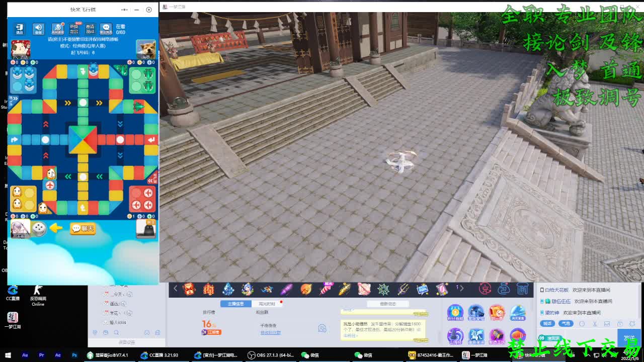Switch to the 87452416 taskbar window

coord(432,355)
